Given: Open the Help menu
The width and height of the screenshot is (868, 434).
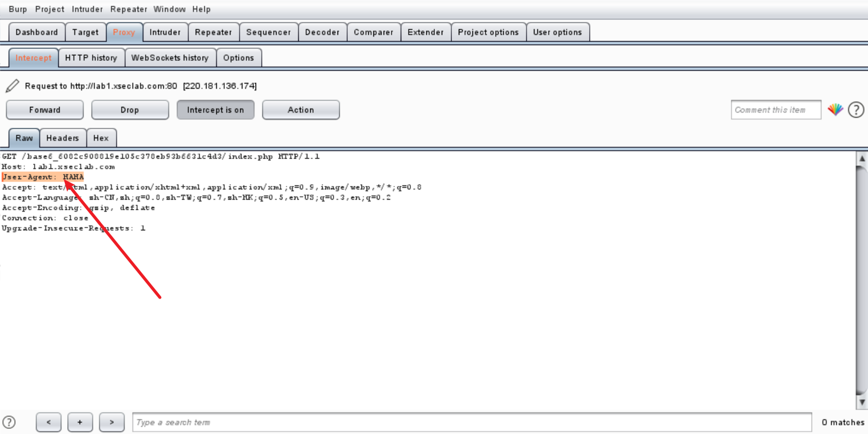Looking at the screenshot, I should point(201,9).
